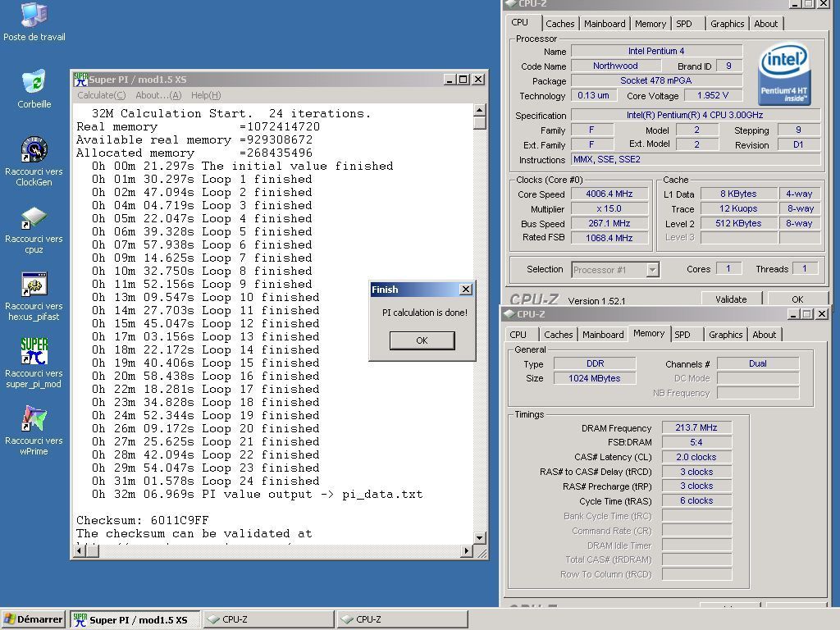Select the super_pi_mod shortcut icon
This screenshot has height=630, width=840.
point(34,351)
